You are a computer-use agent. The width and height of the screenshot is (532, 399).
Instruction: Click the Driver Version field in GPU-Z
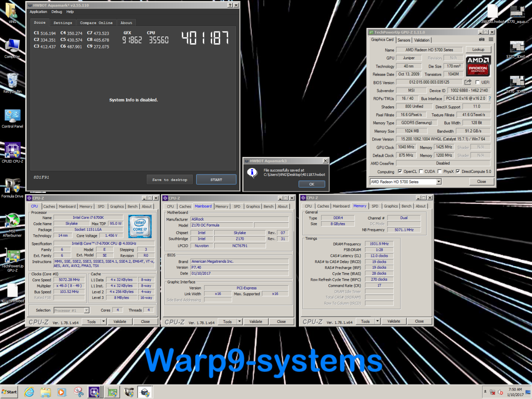[x=443, y=139]
